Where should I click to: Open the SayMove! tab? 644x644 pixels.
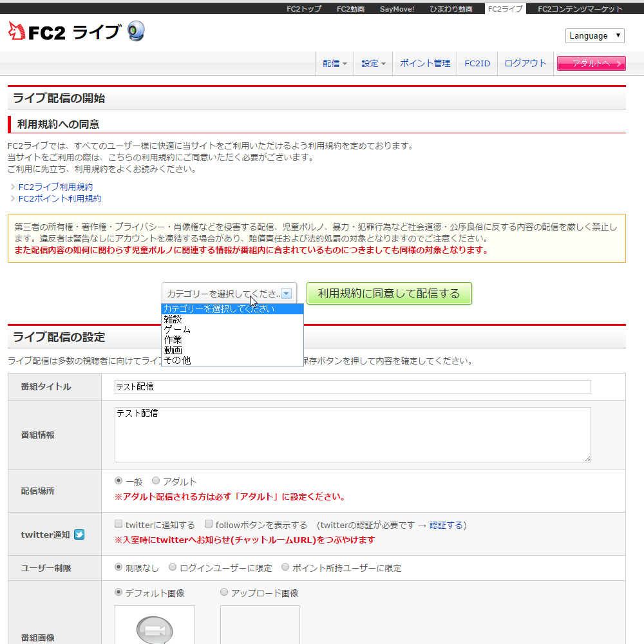(x=397, y=9)
